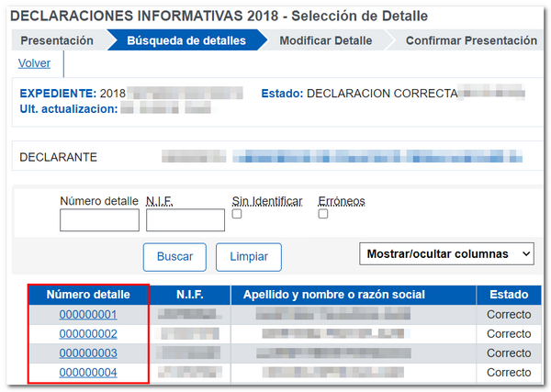
Task: Tick the Erróneos checkbox
Action: tap(323, 214)
